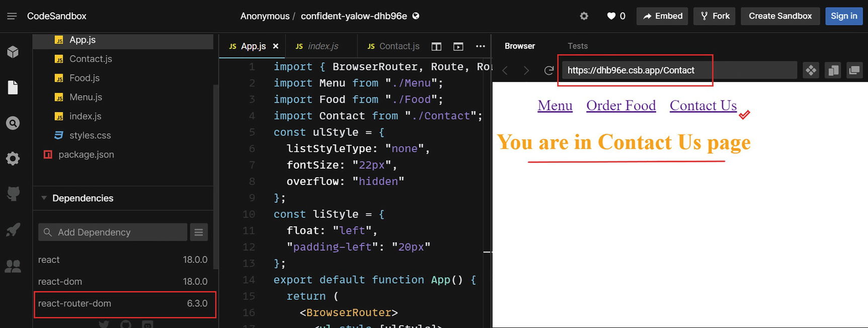Toggle split editor layout icon

436,46
